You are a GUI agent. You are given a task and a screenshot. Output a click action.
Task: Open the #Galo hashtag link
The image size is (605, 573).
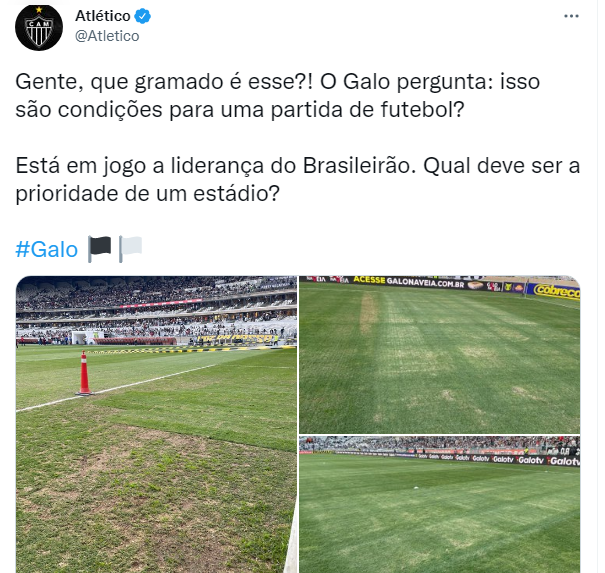[x=47, y=249]
